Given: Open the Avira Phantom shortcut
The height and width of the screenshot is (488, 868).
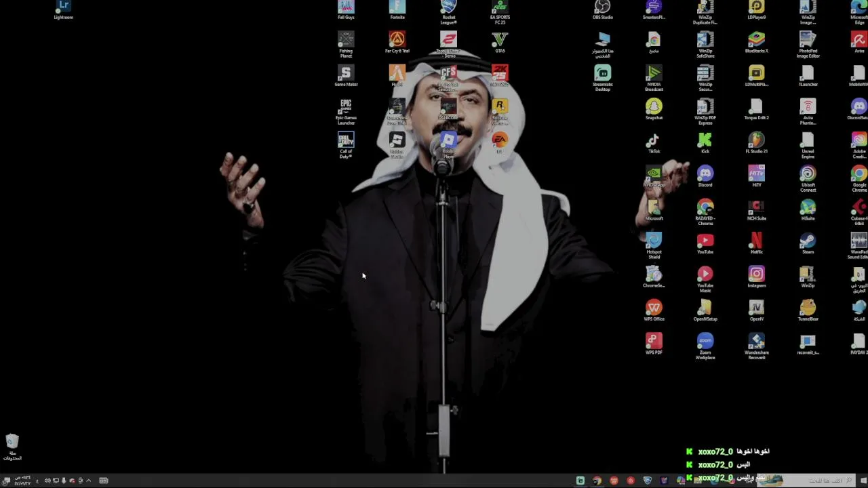Looking at the screenshot, I should pos(808,112).
